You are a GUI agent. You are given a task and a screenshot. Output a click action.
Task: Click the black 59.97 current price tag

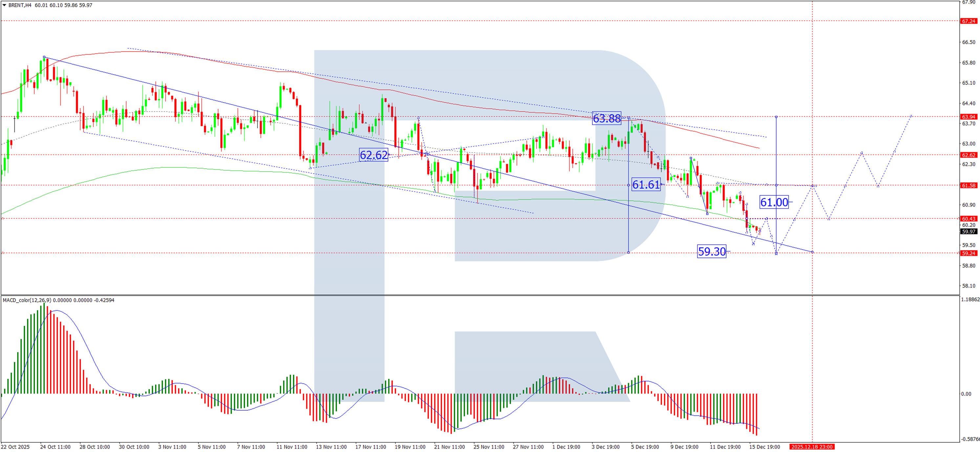click(969, 231)
